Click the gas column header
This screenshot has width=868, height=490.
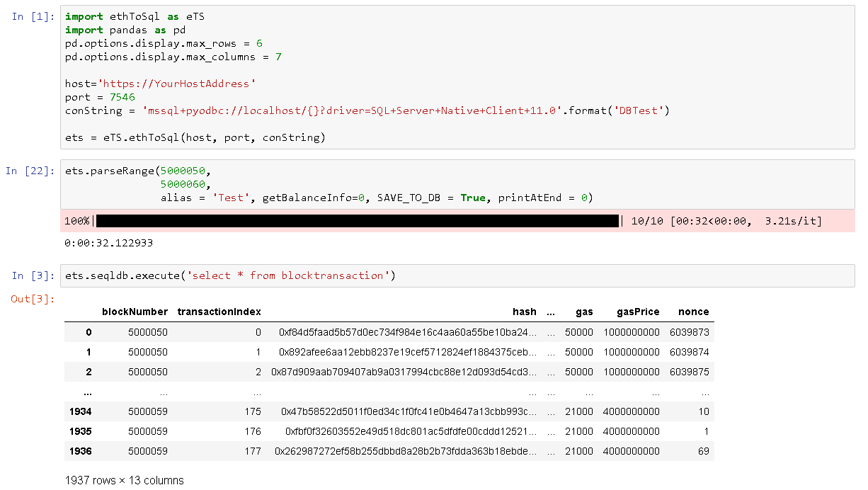pyautogui.click(x=585, y=312)
